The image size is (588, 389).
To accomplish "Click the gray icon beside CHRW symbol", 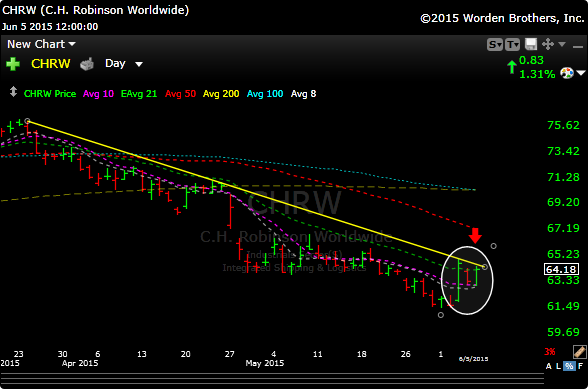I will click(x=87, y=64).
